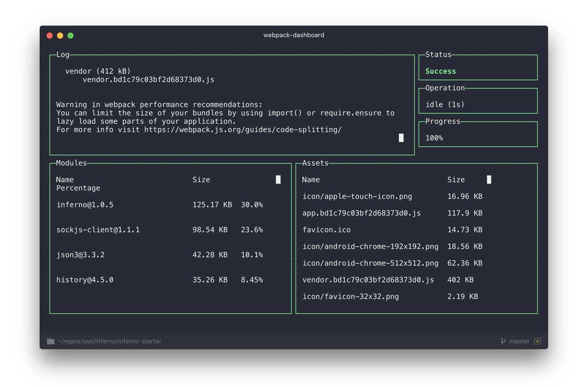Click the Modules panel title

[x=72, y=163]
